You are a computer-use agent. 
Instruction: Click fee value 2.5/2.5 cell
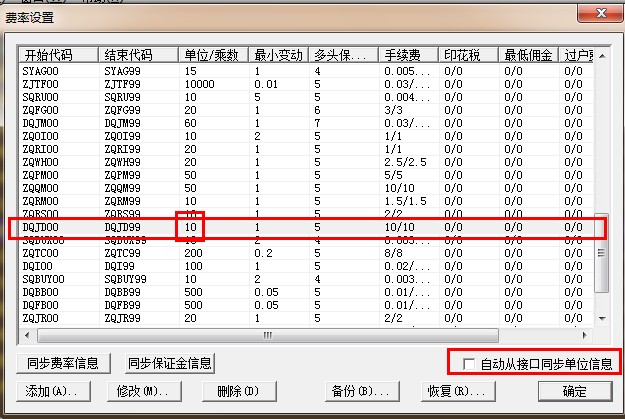[405, 162]
